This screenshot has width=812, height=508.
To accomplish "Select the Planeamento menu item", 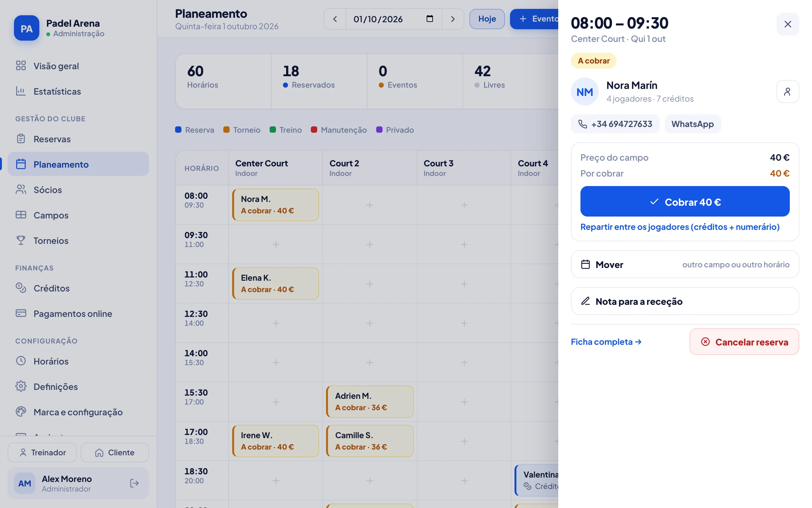I will [x=78, y=164].
